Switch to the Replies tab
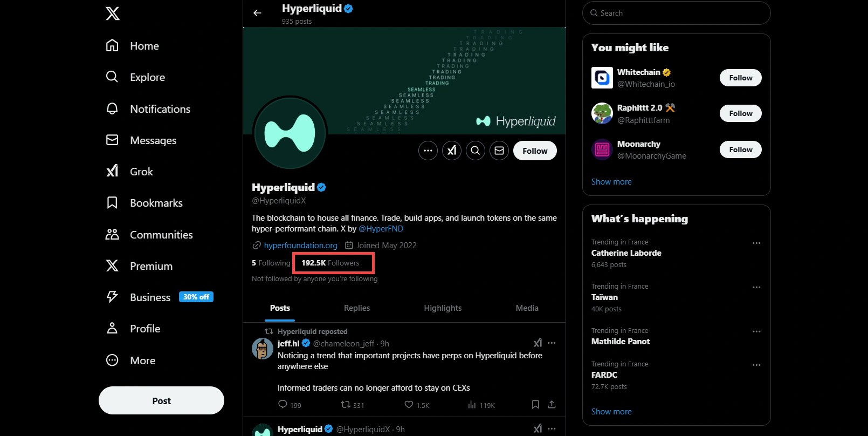 point(357,308)
